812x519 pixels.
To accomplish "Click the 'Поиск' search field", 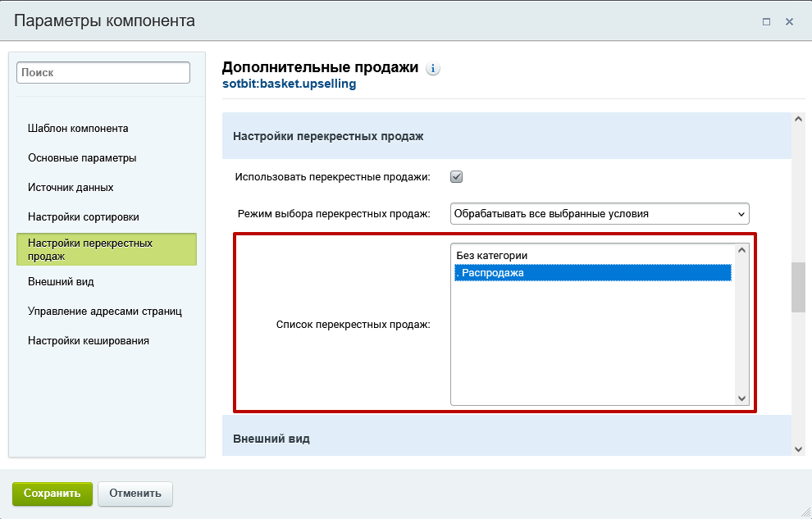I will [103, 72].
